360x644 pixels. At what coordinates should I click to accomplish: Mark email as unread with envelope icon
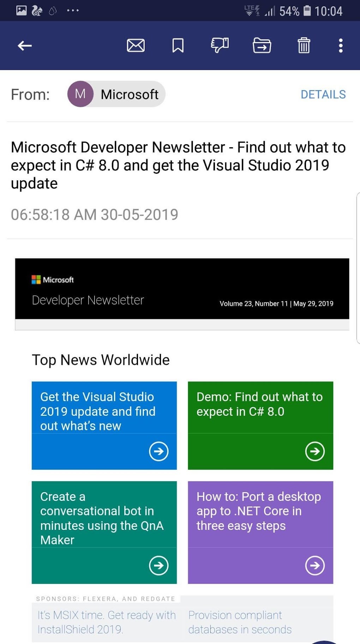(x=136, y=46)
